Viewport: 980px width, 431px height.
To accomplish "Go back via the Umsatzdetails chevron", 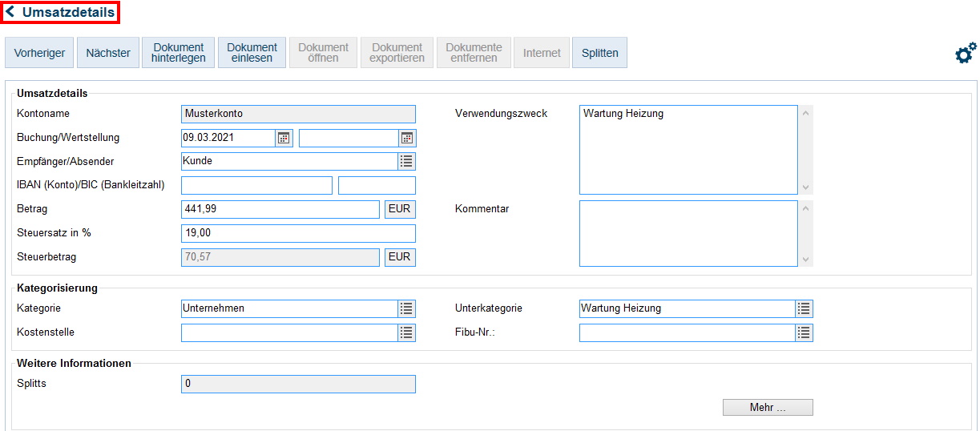I will pos(10,12).
